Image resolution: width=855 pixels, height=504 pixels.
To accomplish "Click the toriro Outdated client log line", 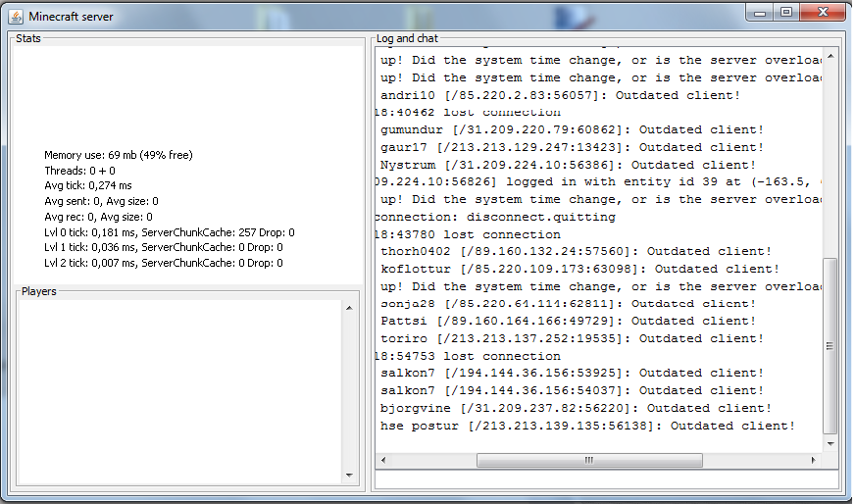I will pos(572,338).
